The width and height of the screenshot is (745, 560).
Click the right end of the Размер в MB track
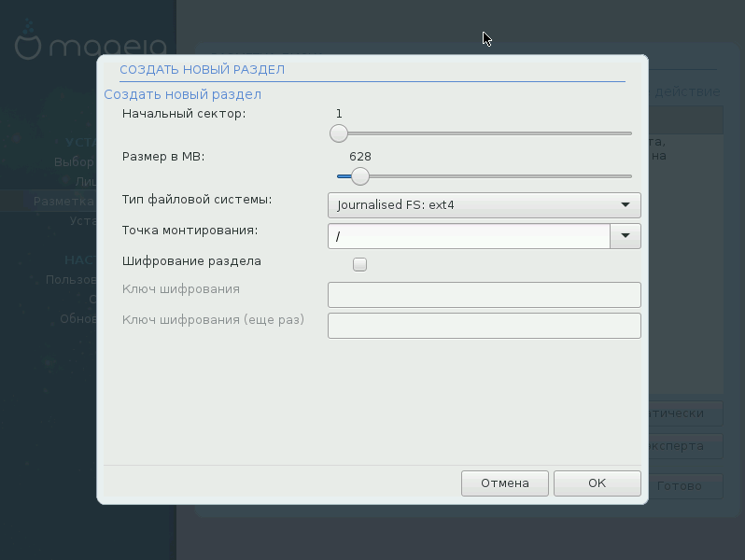click(628, 176)
